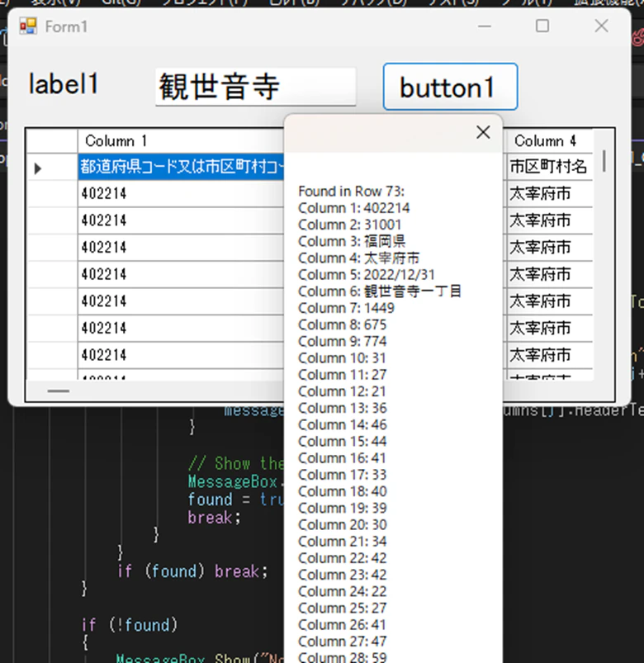Close the message box popup
This screenshot has height=663, width=644.
[x=483, y=132]
